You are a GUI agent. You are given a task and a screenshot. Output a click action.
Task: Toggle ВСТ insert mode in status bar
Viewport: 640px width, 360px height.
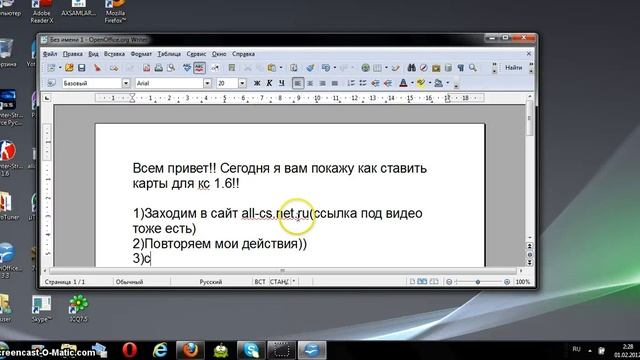[260, 282]
